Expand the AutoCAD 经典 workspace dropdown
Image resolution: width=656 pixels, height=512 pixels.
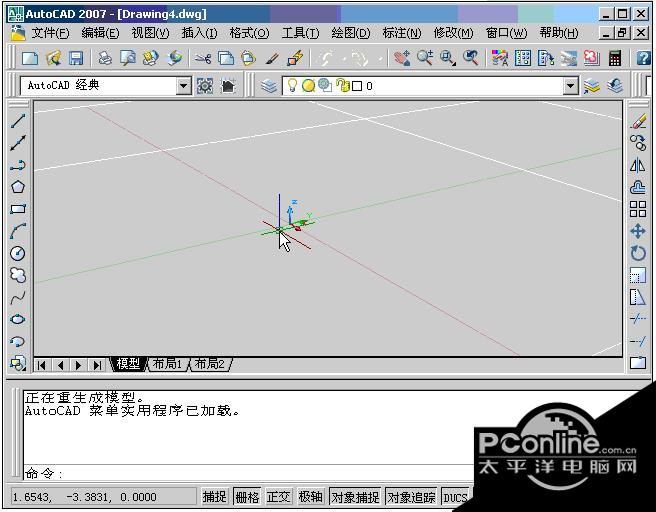click(183, 86)
